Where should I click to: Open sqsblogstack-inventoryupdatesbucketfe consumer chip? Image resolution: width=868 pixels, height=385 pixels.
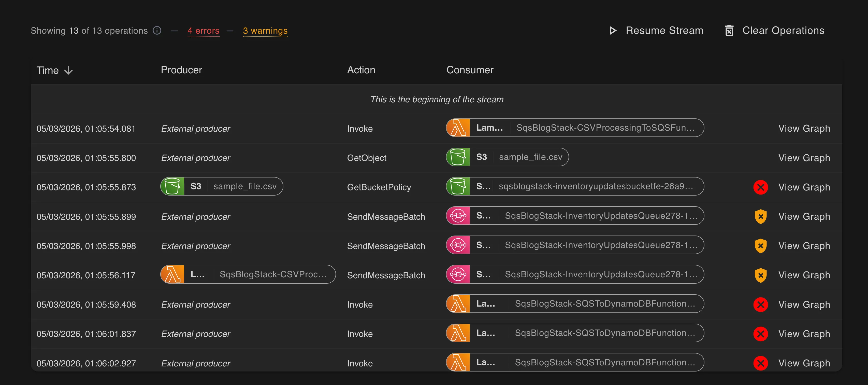tap(575, 186)
